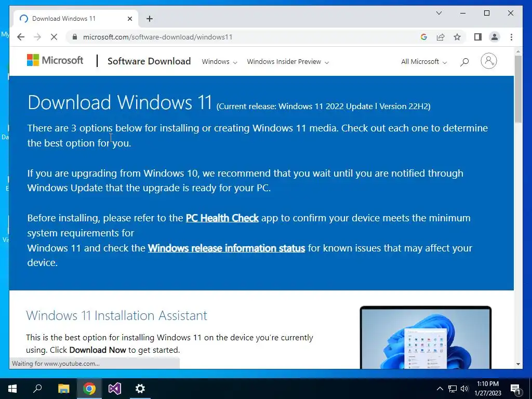
Task: Share this page using share icon
Action: point(441,37)
